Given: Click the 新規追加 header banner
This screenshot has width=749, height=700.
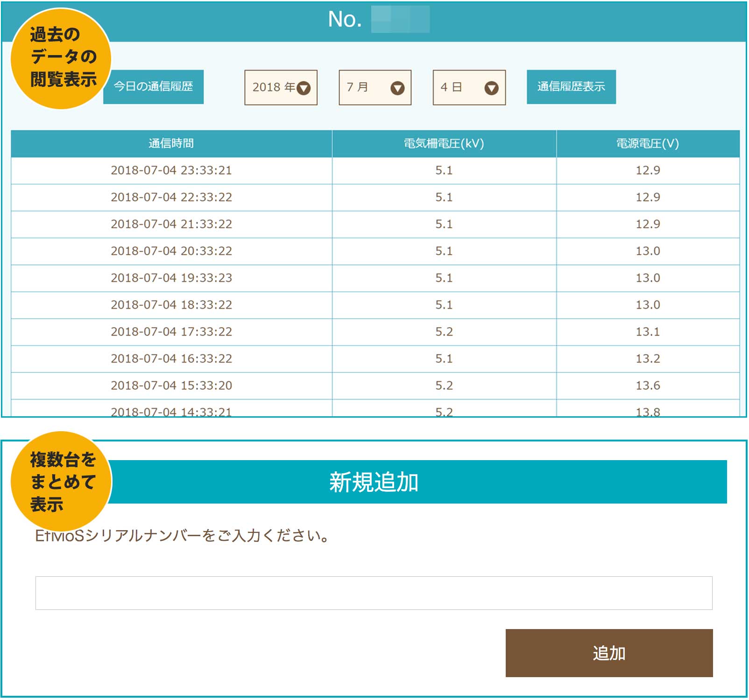Looking at the screenshot, I should coord(374,482).
